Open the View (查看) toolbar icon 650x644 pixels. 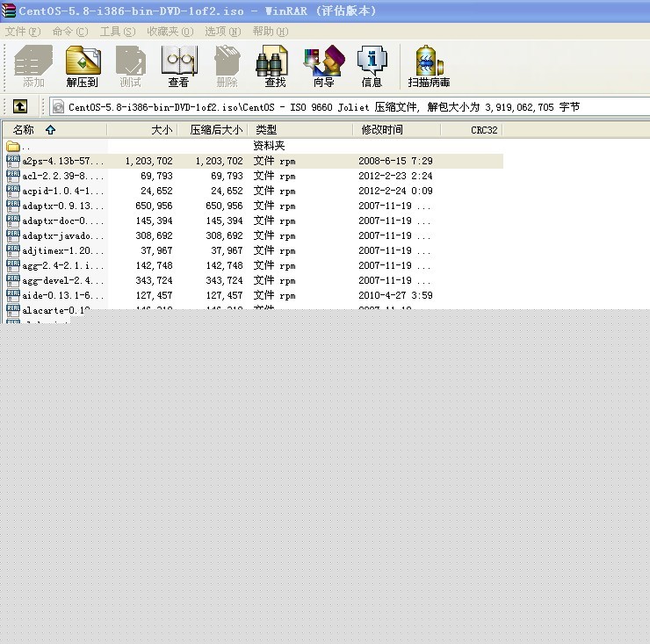(178, 67)
